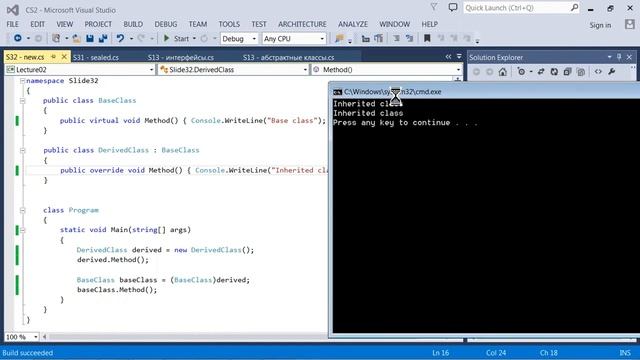Click the account avatar icon
Image resolution: width=640 pixels, height=360 pixels.
(630, 24)
